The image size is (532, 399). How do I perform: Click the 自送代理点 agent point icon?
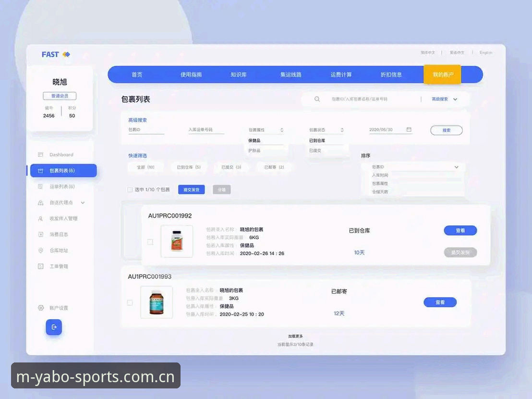pyautogui.click(x=40, y=203)
